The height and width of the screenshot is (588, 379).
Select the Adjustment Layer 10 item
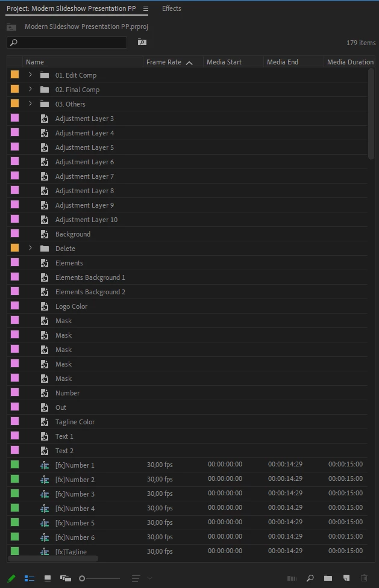point(86,220)
